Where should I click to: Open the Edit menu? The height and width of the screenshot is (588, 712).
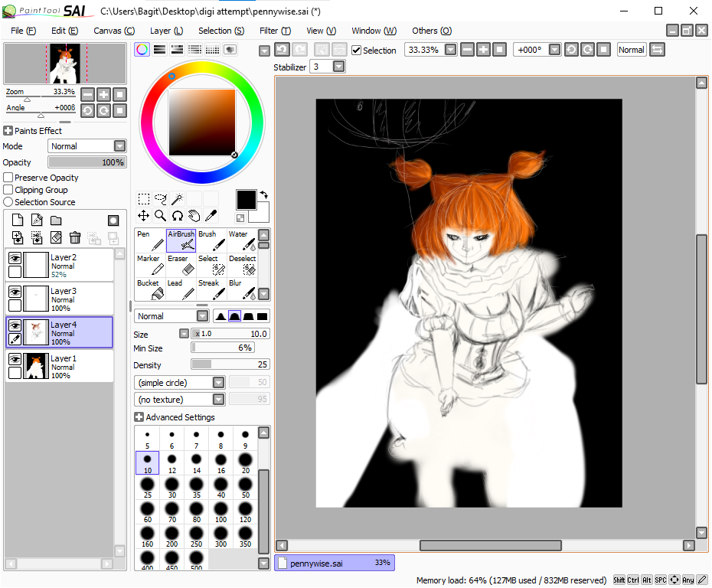(x=64, y=31)
